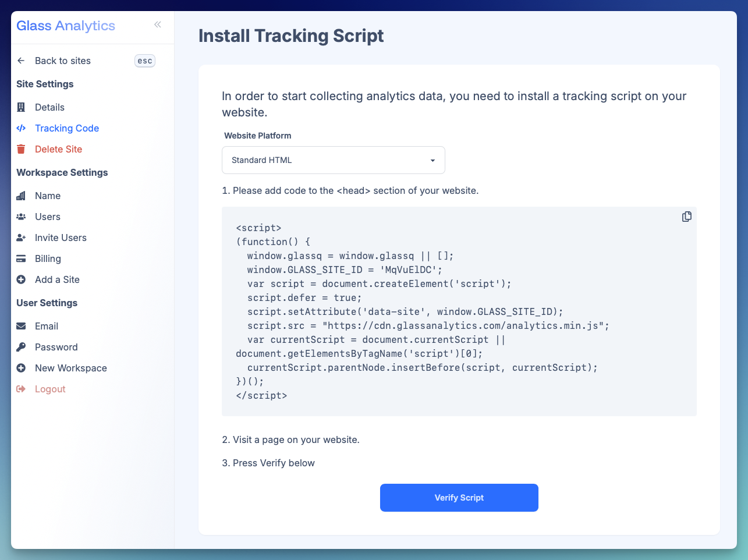Click the Tracking Code brackets icon
Image resolution: width=748 pixels, height=560 pixels.
pyautogui.click(x=21, y=128)
